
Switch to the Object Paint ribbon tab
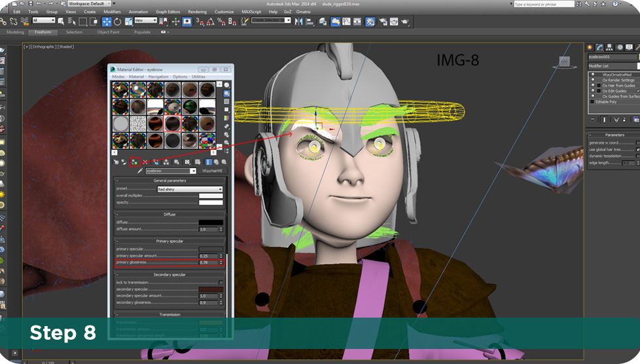pos(108,32)
